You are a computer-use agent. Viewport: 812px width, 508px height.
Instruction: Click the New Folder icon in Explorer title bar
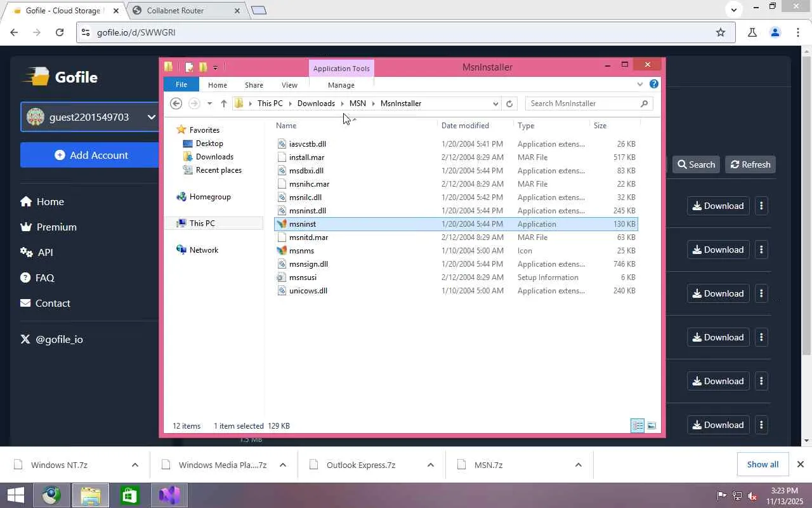point(203,67)
